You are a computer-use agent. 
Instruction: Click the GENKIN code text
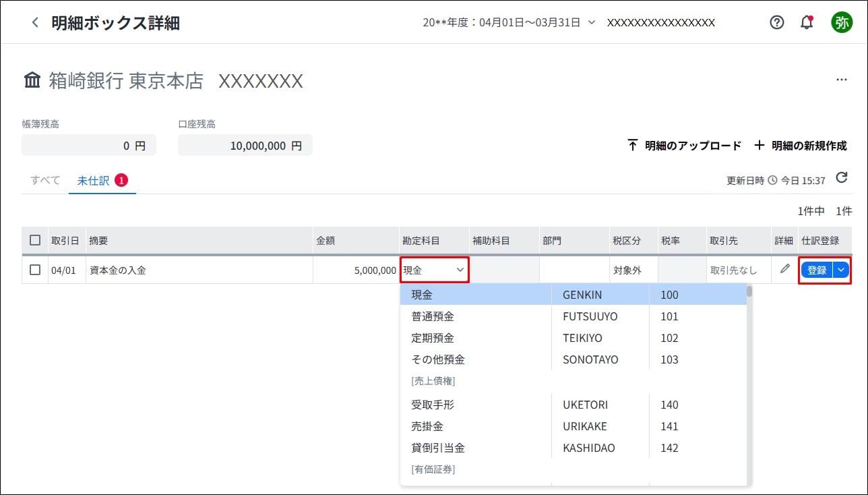582,295
